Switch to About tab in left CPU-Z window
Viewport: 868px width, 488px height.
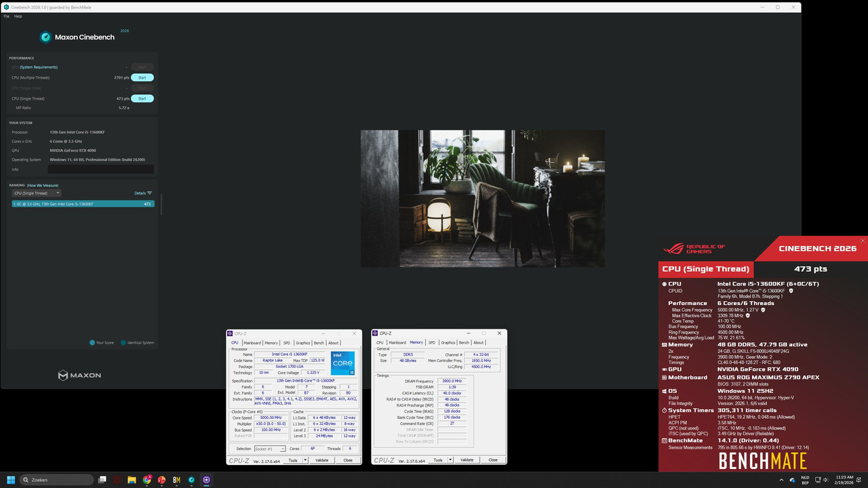click(334, 343)
